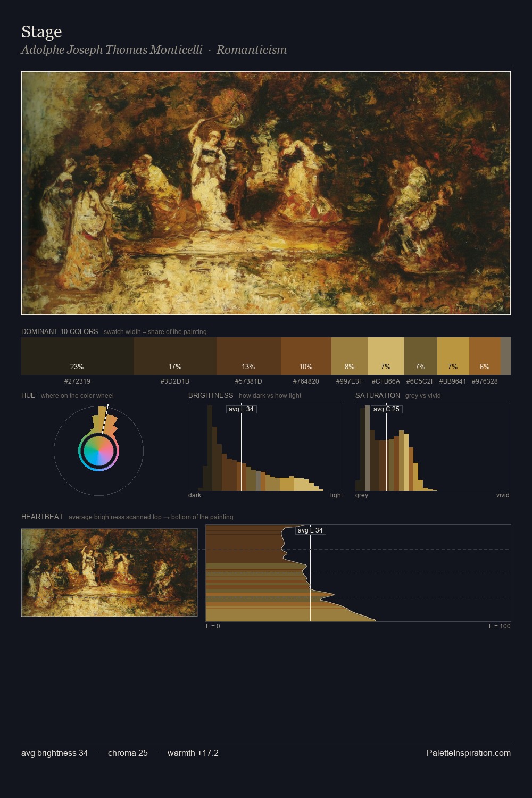Click hex code #CFB66A

pos(386,381)
